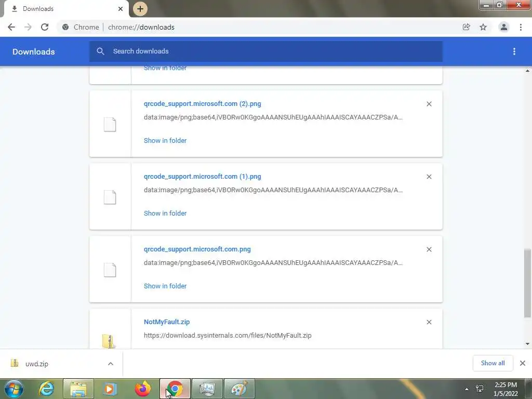
Task: Remove qrcode_support.microsoft.com (2).png from list
Action: [x=429, y=104]
